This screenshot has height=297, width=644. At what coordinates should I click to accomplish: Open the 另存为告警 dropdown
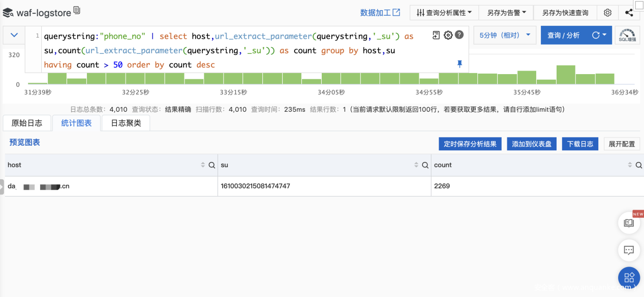coord(506,13)
